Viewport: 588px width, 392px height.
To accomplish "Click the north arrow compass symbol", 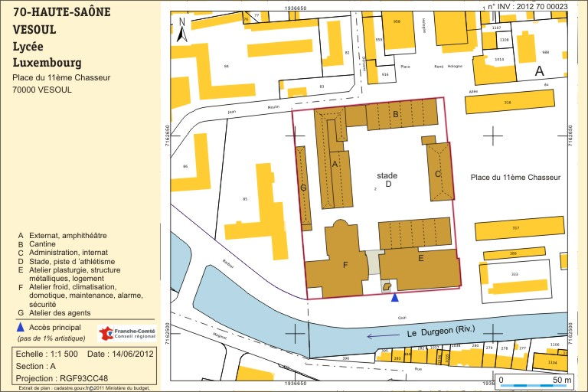I will (x=182, y=28).
